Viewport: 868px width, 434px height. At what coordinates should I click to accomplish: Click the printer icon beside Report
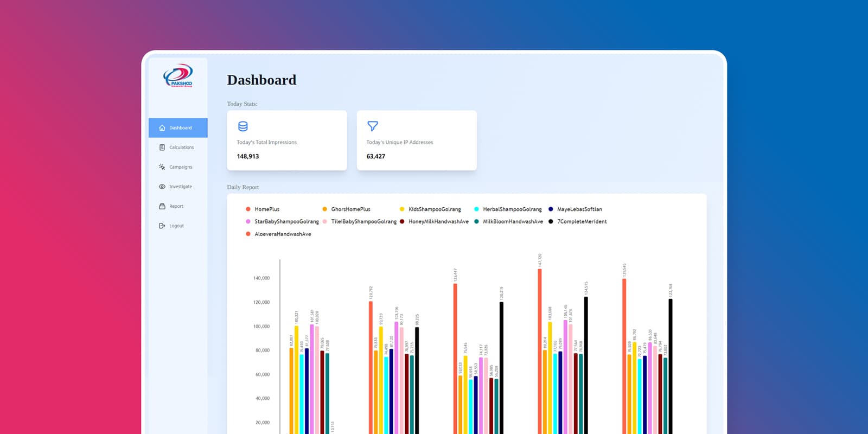[x=162, y=206]
